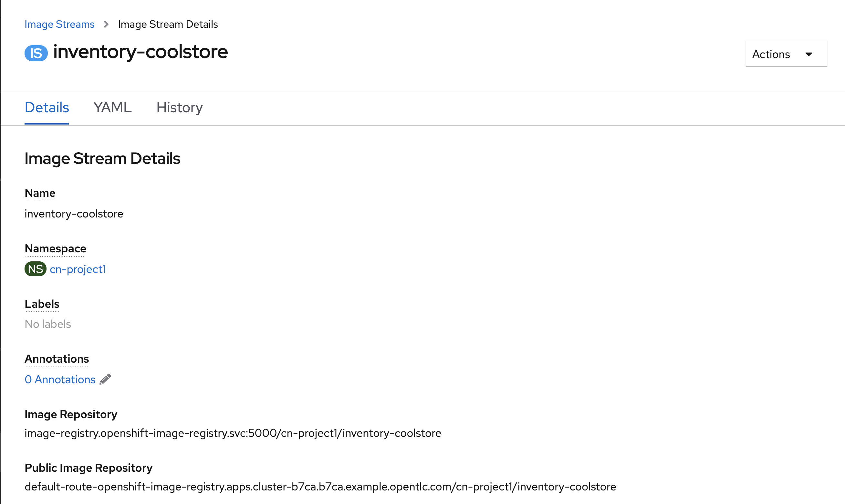Click the image repository URL text
The image size is (845, 504).
click(233, 433)
